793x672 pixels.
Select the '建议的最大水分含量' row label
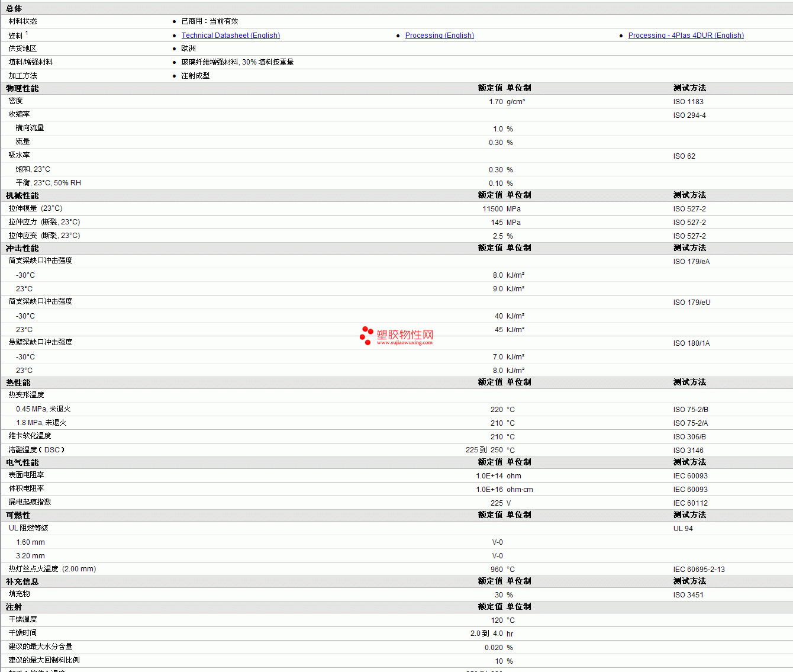pos(40,647)
